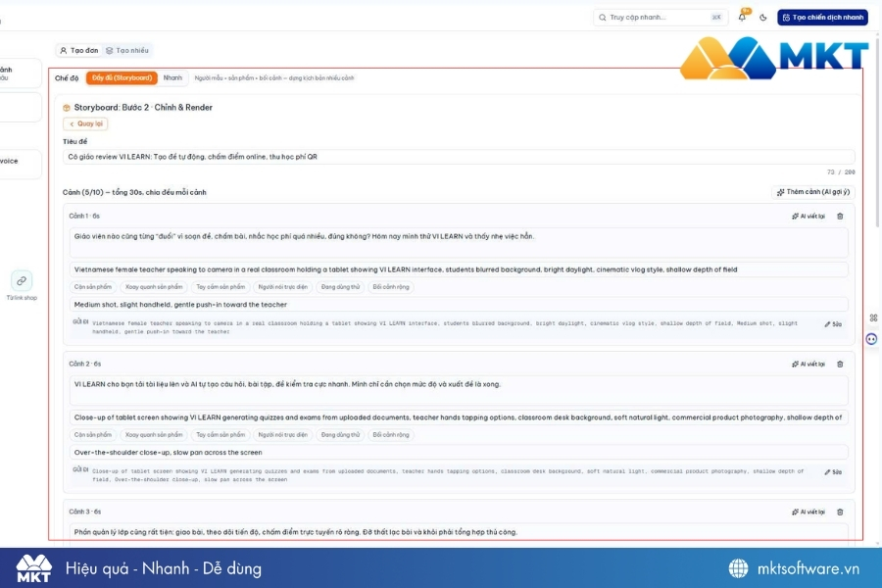The height and width of the screenshot is (588, 882).
Task: Open the Từ link shop sidebar icon
Action: point(22,281)
